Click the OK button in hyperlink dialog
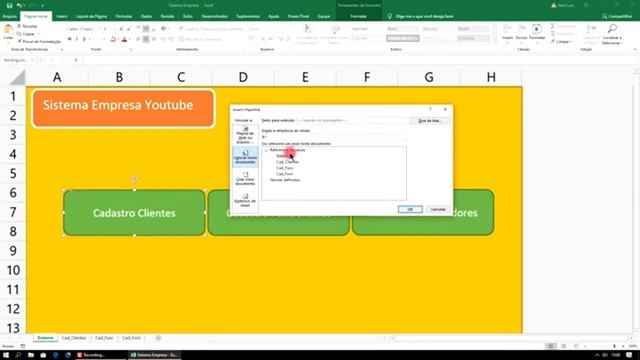The image size is (640, 360). point(410,209)
